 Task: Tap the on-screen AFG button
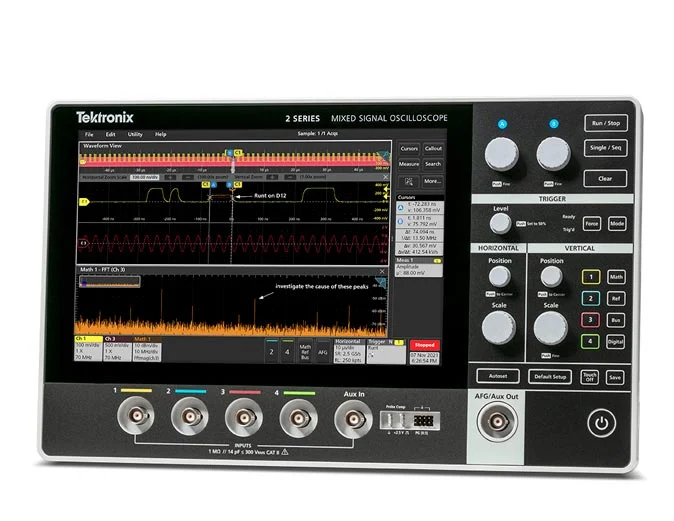[x=322, y=351]
